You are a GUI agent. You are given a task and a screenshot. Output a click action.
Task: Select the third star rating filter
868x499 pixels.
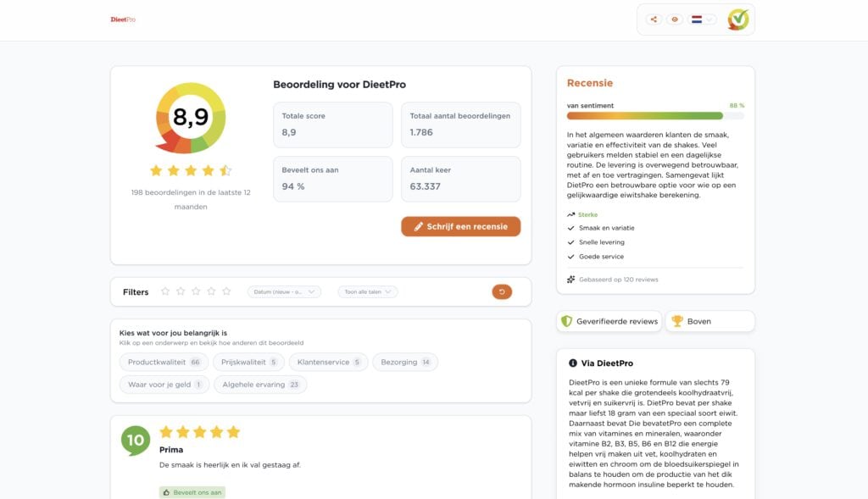(x=196, y=291)
